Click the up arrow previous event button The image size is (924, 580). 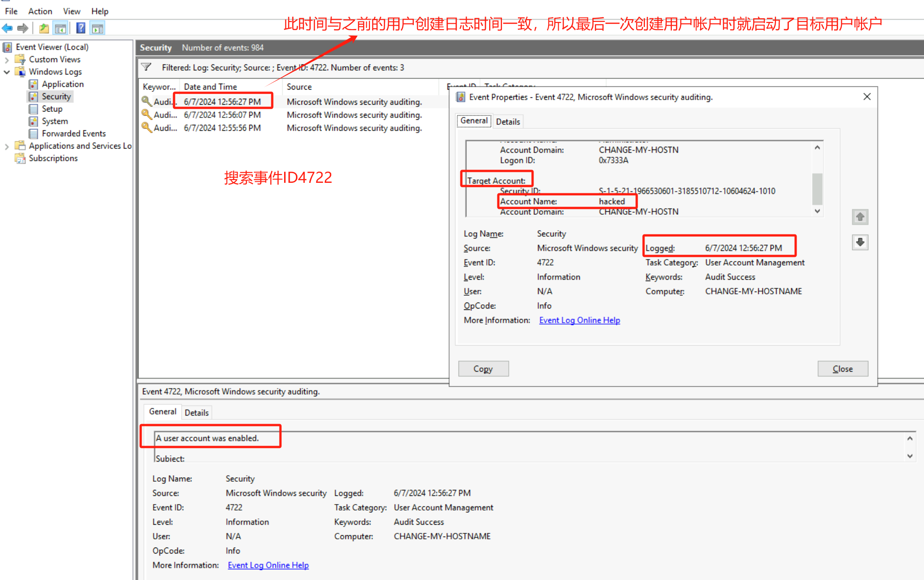[x=860, y=217]
